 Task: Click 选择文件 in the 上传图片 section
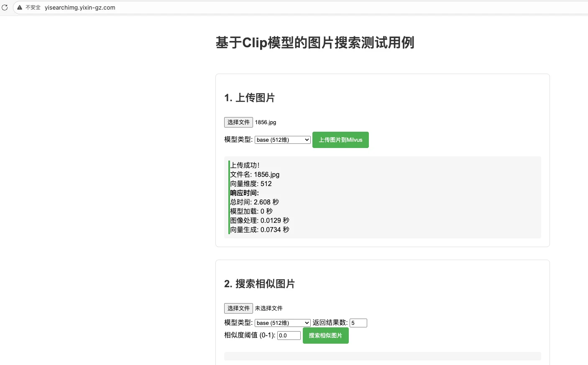[238, 122]
